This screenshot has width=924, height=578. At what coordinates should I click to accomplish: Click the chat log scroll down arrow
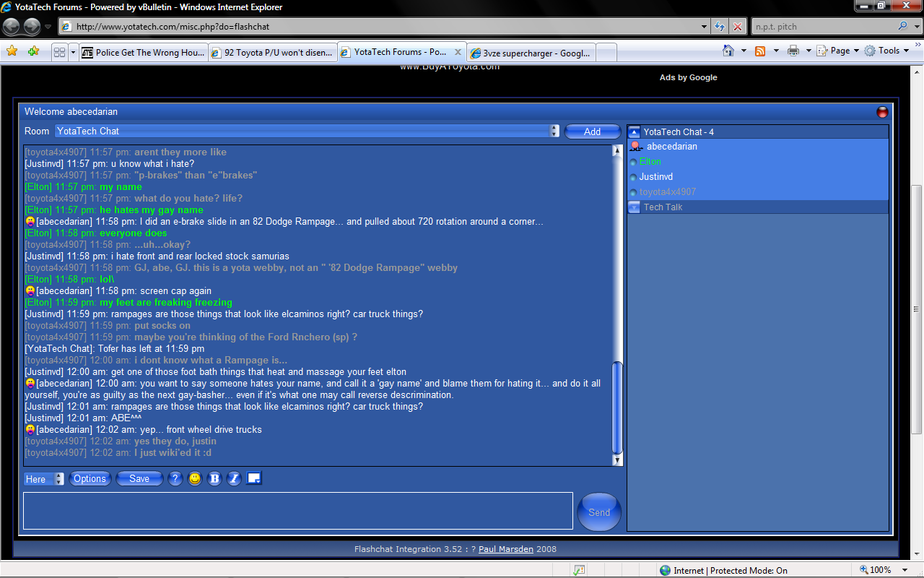[x=617, y=460]
